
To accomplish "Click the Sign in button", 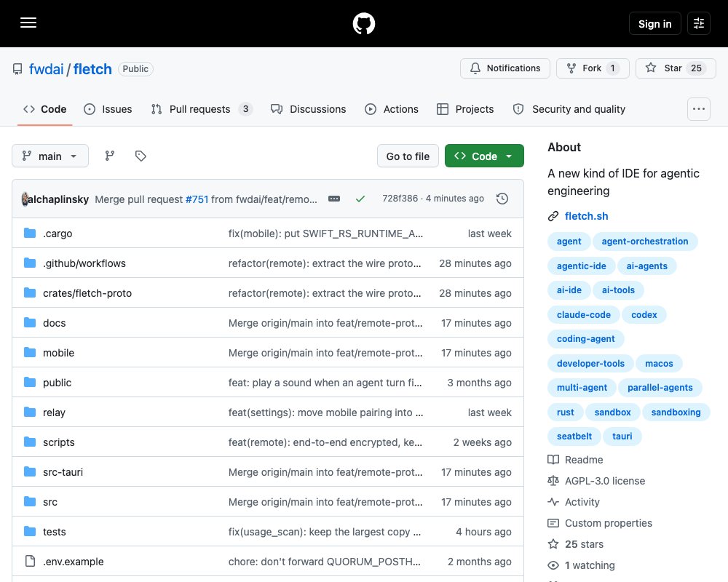I will [x=654, y=24].
